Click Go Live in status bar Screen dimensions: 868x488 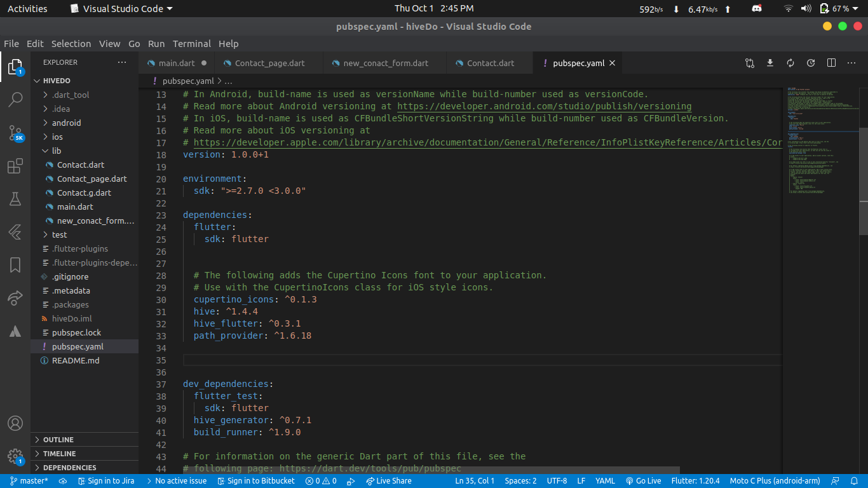(x=643, y=481)
